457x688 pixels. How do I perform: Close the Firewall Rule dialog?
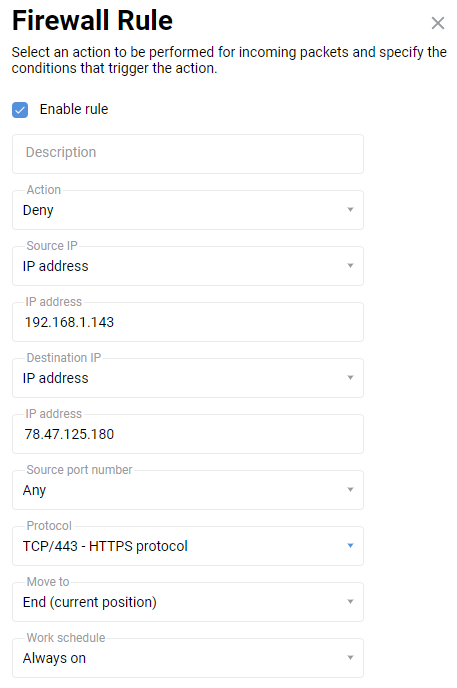(x=438, y=23)
